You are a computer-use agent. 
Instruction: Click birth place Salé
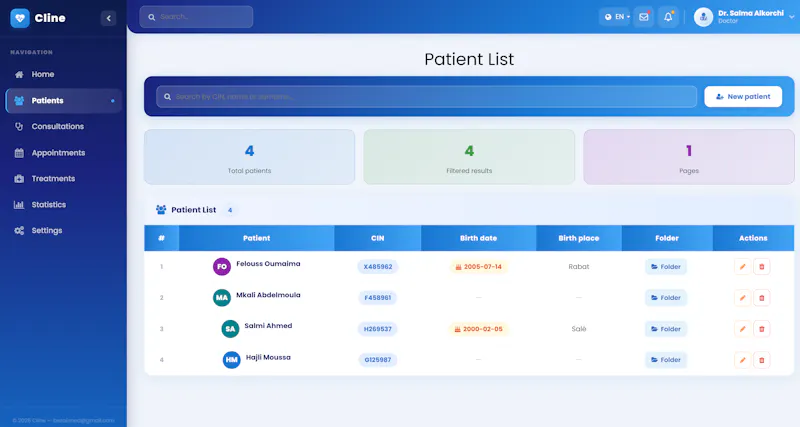(579, 329)
